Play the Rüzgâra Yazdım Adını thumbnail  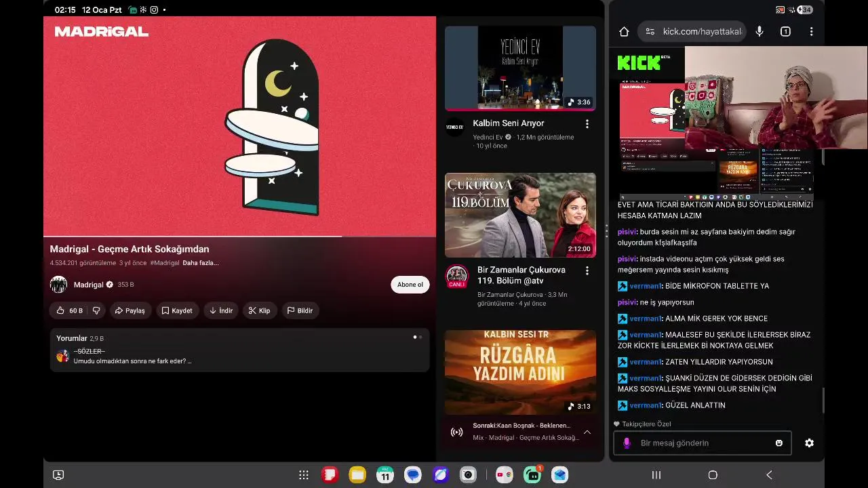tap(520, 372)
